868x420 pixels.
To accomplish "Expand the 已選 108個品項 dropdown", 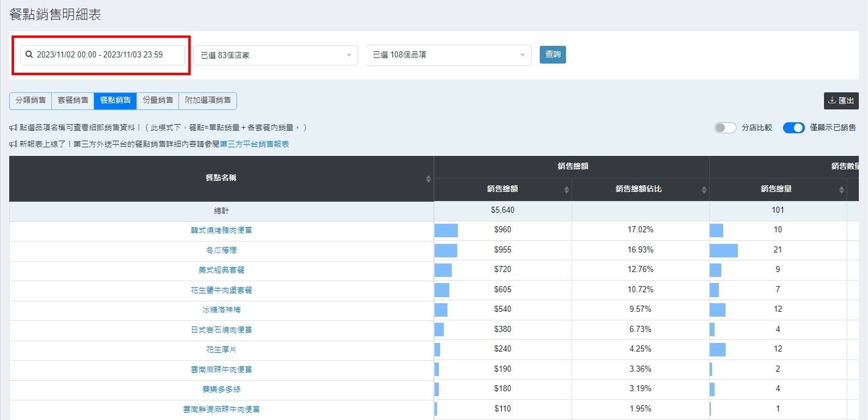I will [x=449, y=55].
